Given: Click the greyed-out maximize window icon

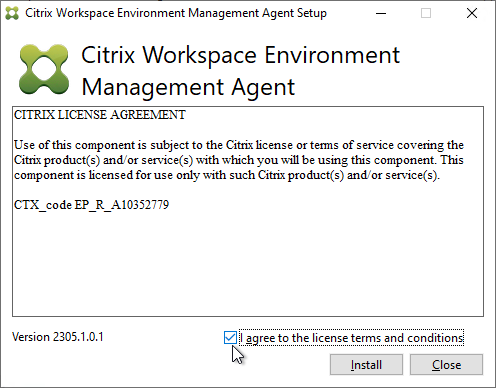Looking at the screenshot, I should pyautogui.click(x=426, y=13).
